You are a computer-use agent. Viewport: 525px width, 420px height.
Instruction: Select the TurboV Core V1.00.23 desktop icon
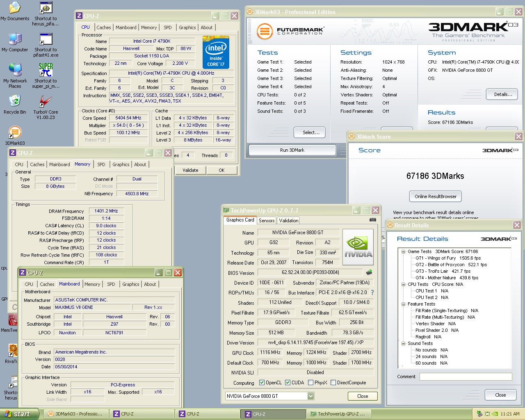click(x=46, y=107)
